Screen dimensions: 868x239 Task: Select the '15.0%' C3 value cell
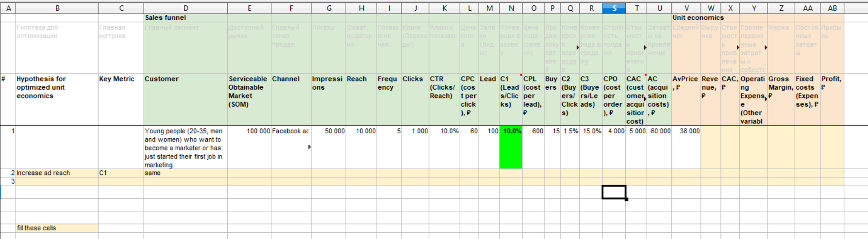[x=591, y=147]
